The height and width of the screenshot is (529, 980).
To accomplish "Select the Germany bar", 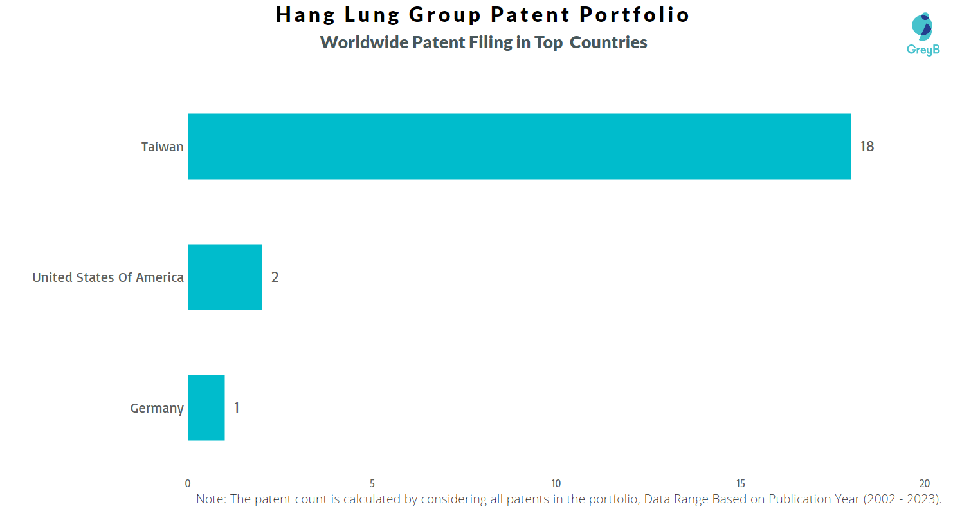I will 206,407.
